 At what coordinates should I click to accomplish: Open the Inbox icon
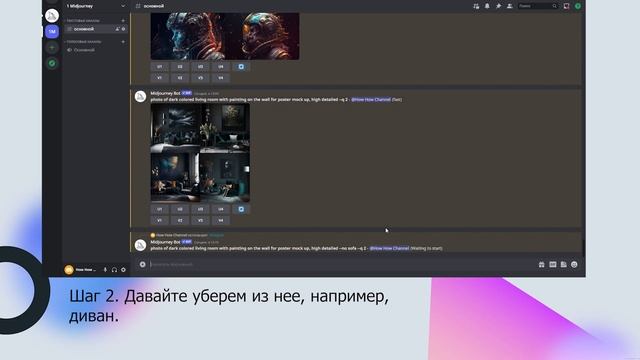(567, 6)
